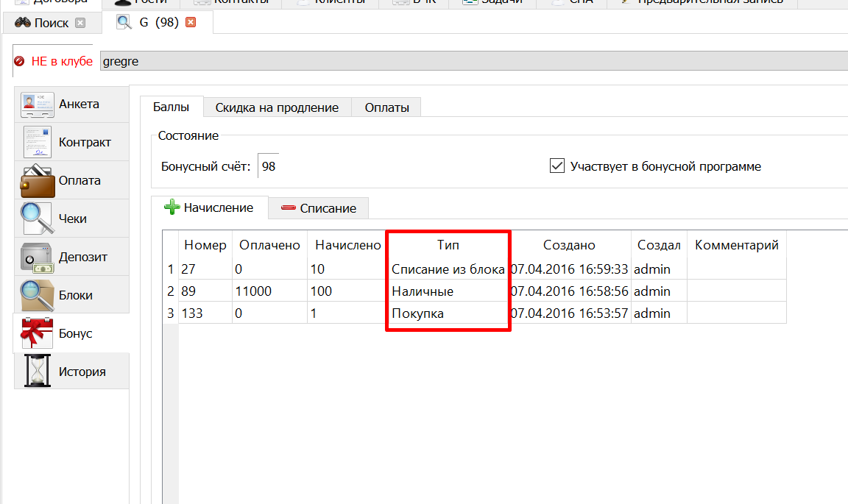Image resolution: width=848 pixels, height=504 pixels.
Task: Select the Списание из блока cell
Action: pos(448,269)
